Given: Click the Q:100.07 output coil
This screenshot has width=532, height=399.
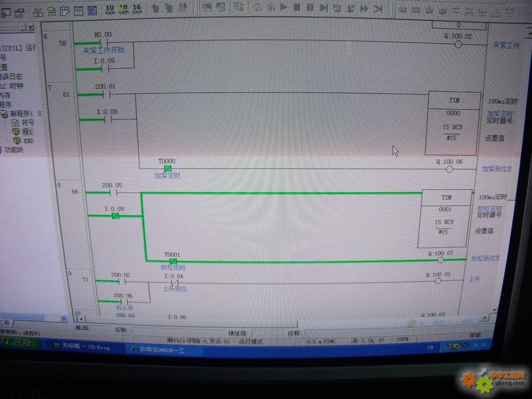Looking at the screenshot, I should click(441, 260).
